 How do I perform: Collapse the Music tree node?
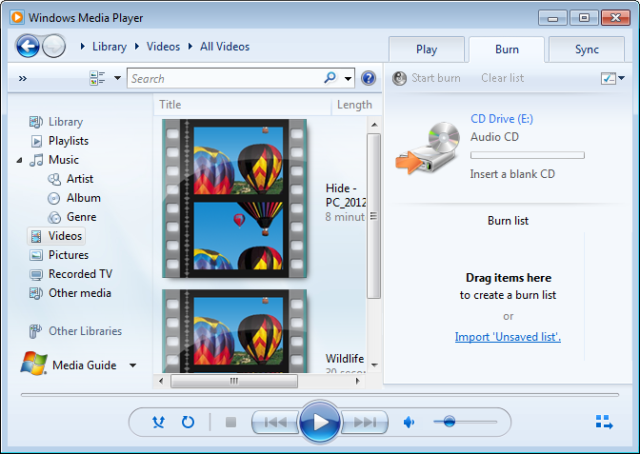(x=19, y=160)
